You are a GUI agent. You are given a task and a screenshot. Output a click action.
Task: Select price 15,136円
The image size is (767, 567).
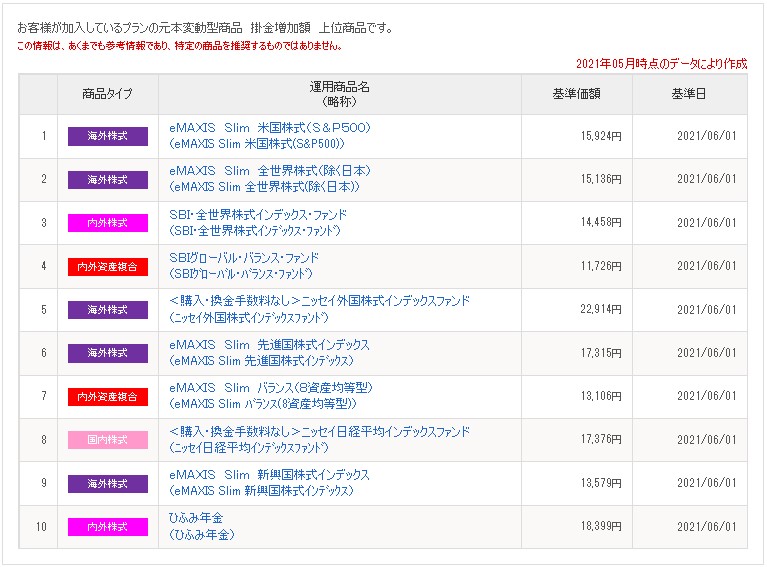(601, 179)
